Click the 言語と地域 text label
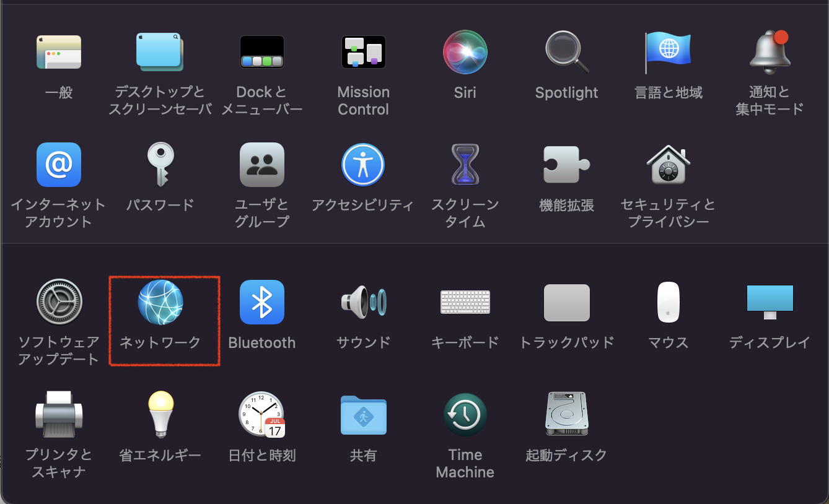 pyautogui.click(x=669, y=93)
